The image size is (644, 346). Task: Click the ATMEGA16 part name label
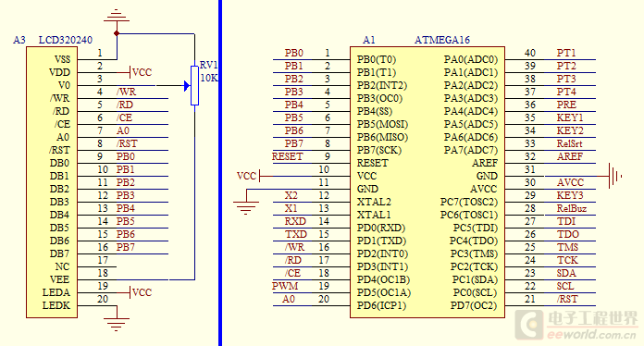[x=442, y=40]
